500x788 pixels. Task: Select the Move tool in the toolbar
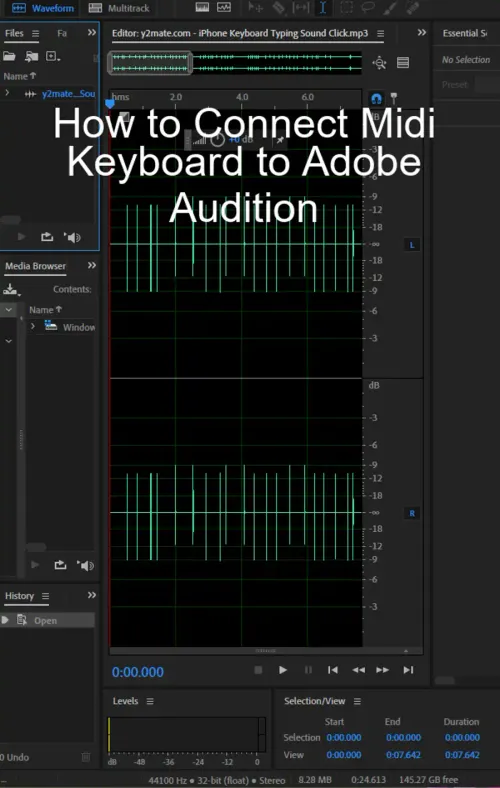[x=255, y=7]
